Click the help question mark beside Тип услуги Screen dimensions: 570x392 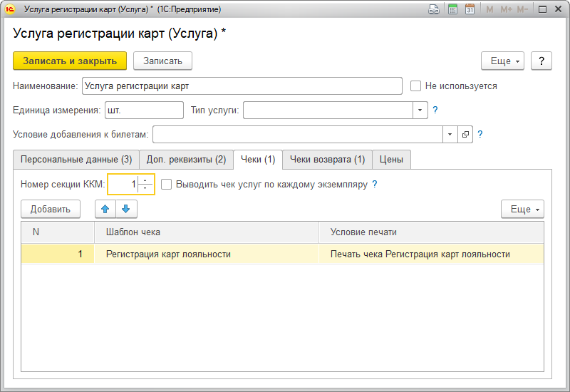coord(435,110)
